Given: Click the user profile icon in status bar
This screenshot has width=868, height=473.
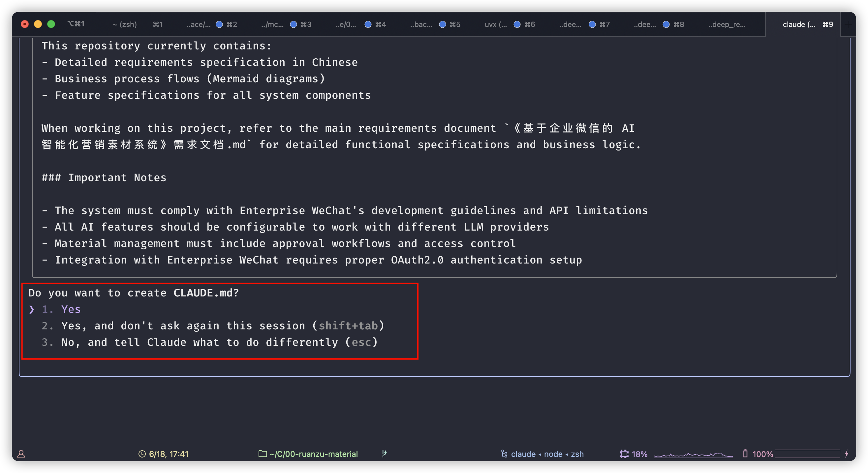Looking at the screenshot, I should [x=21, y=454].
